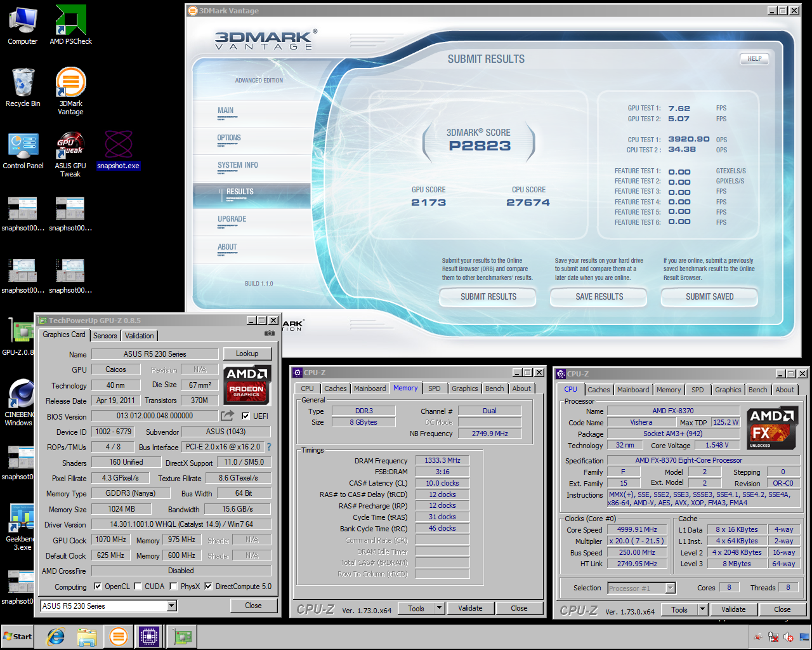Click the Tools button in right CPU-Z window
Viewport: 812px width, 650px height.
tap(679, 609)
